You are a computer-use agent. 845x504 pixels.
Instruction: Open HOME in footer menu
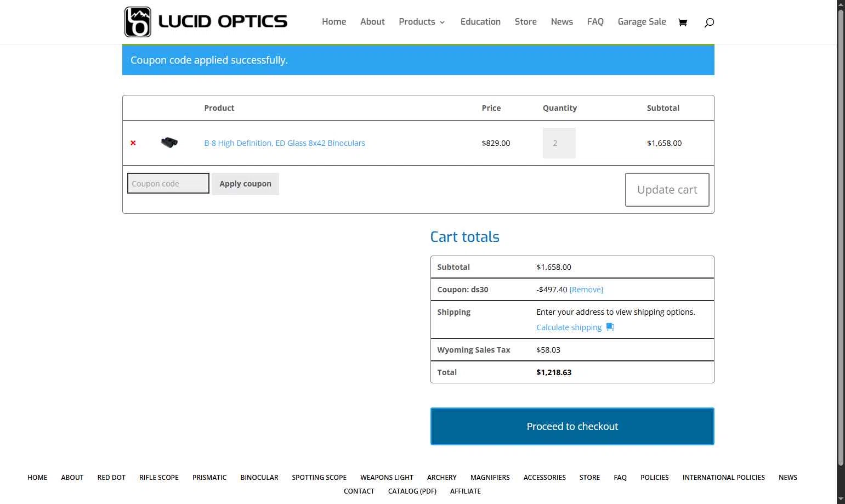(37, 478)
